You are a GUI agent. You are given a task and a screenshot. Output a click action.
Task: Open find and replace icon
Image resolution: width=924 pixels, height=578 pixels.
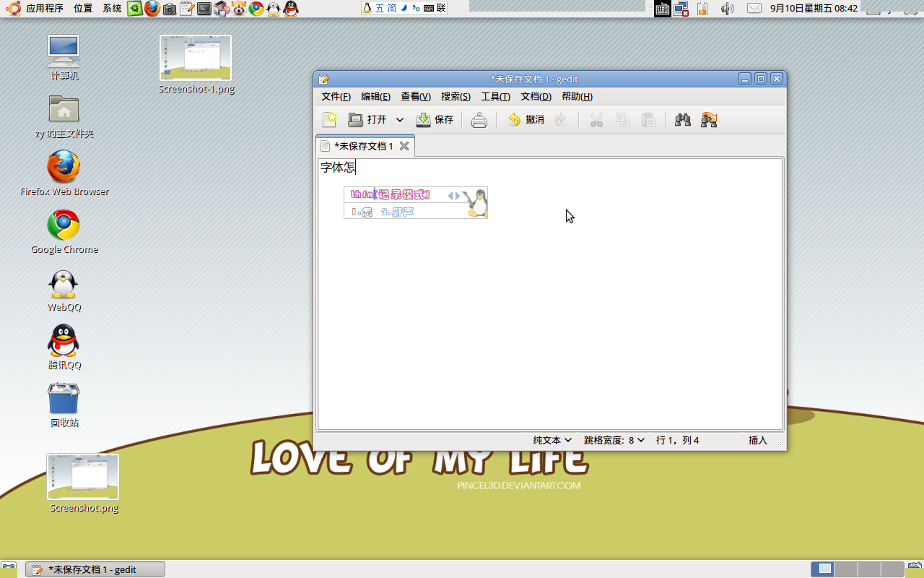pos(709,120)
